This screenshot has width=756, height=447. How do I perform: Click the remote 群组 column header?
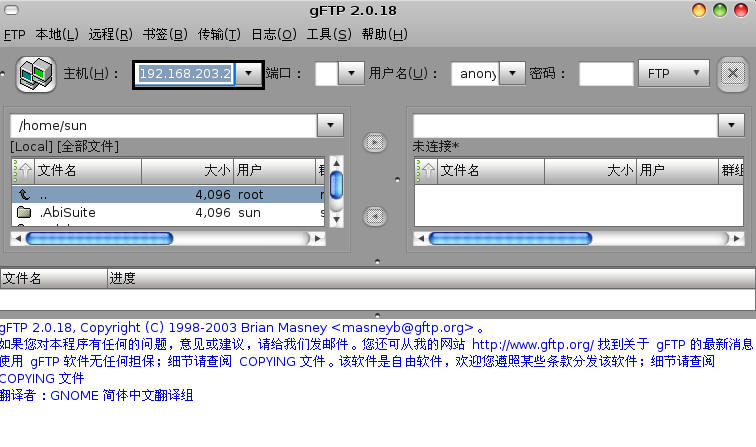click(731, 170)
